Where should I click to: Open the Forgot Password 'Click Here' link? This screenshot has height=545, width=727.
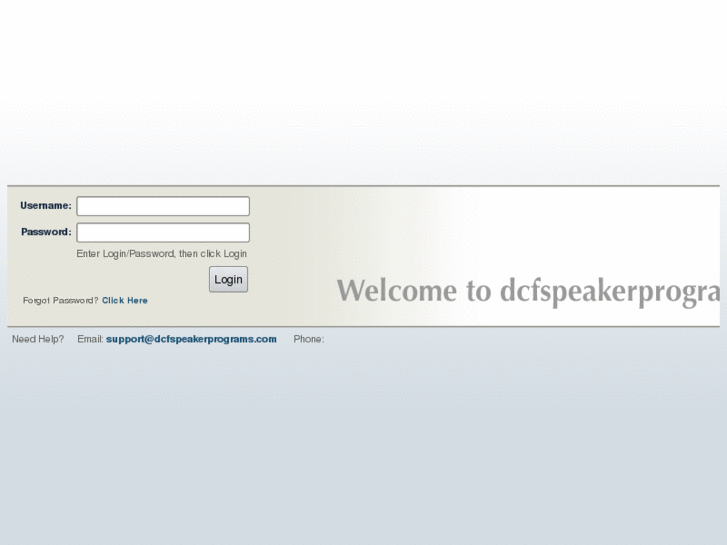pos(125,301)
